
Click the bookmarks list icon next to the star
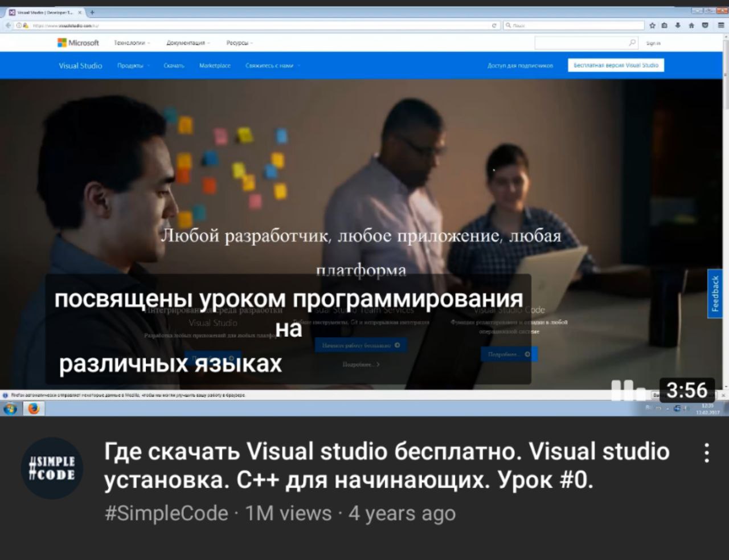[x=665, y=26]
